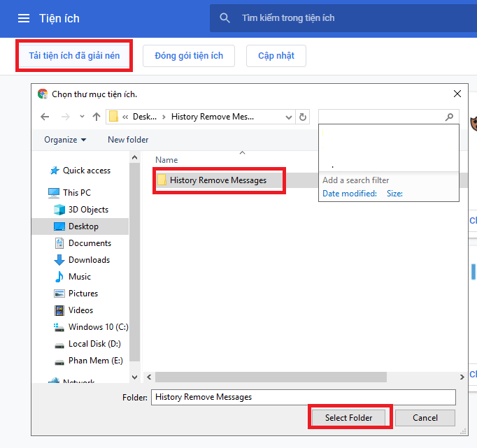Click the Folder name text field

click(x=304, y=397)
